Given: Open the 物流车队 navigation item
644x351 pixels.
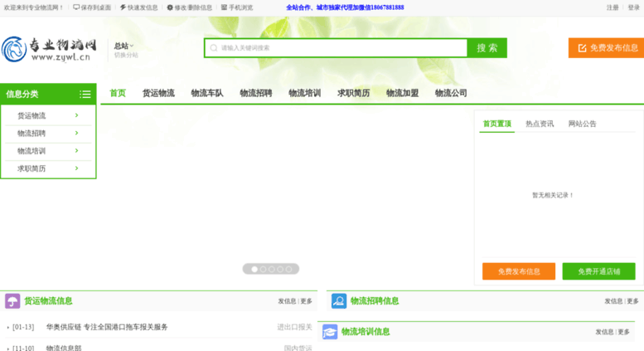Looking at the screenshot, I should click(207, 93).
